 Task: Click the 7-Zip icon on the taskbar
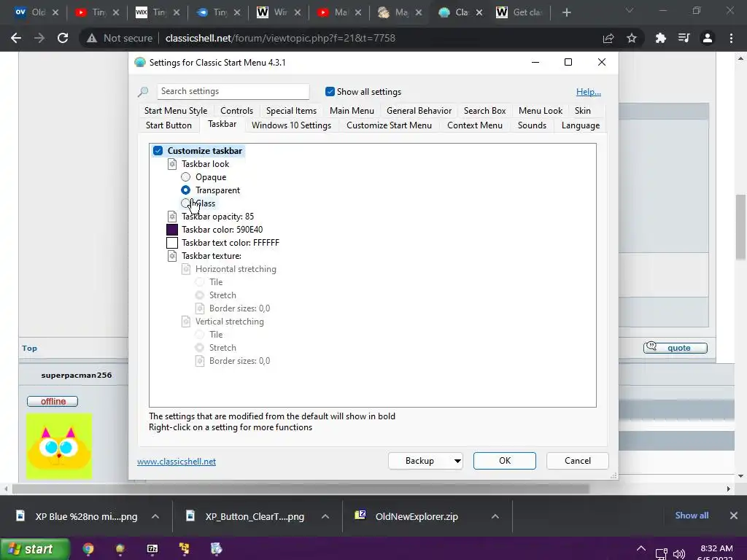[x=152, y=549]
